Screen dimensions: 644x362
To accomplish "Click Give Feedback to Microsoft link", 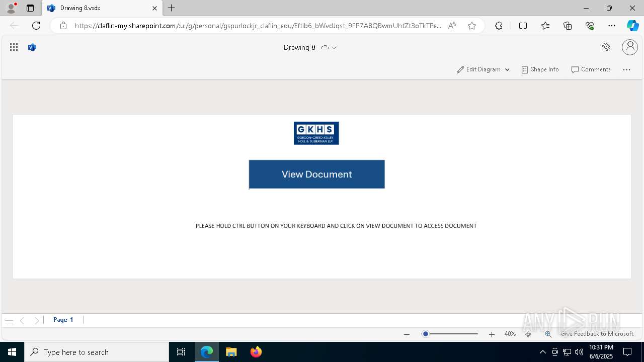I will coord(597,334).
